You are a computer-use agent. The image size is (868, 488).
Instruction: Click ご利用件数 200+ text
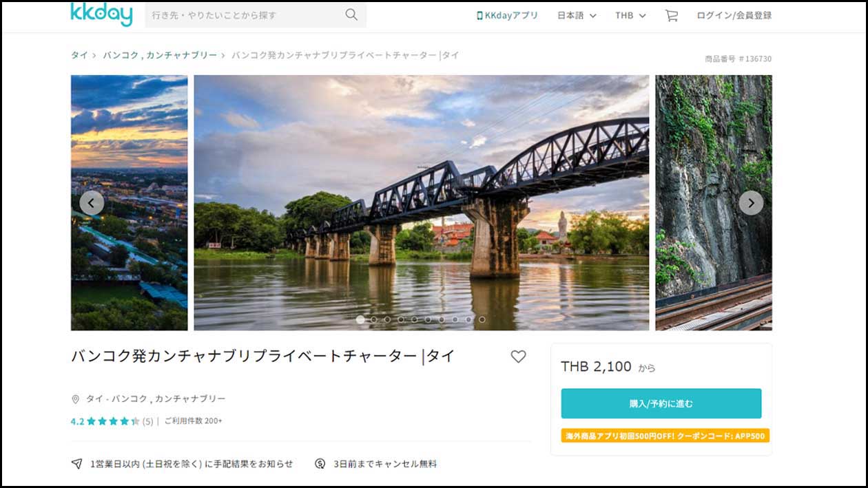(x=193, y=421)
